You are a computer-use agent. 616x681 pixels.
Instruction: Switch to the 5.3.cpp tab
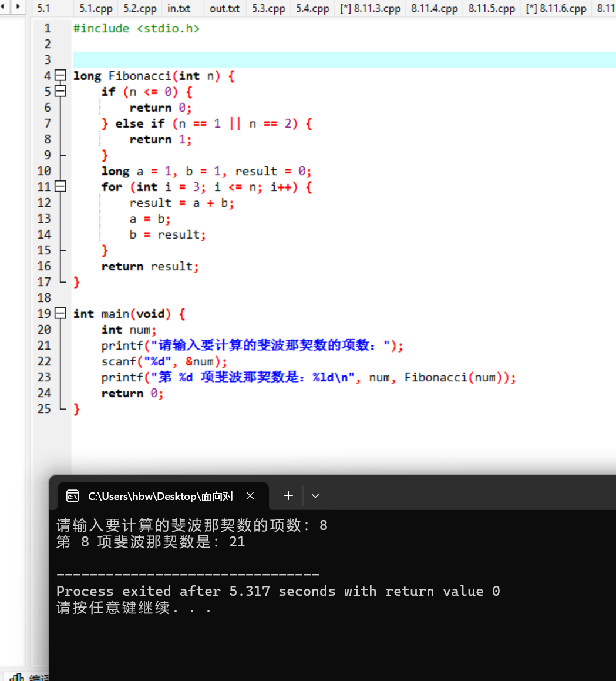coord(268,8)
